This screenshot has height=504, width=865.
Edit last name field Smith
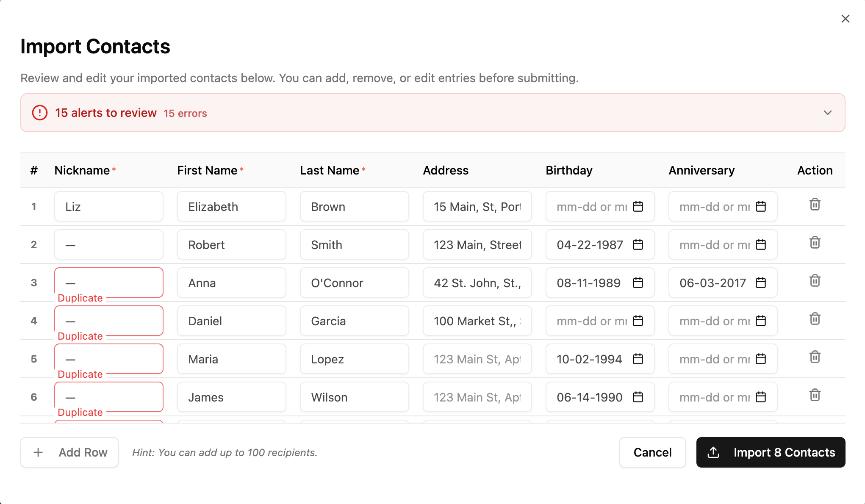(355, 244)
